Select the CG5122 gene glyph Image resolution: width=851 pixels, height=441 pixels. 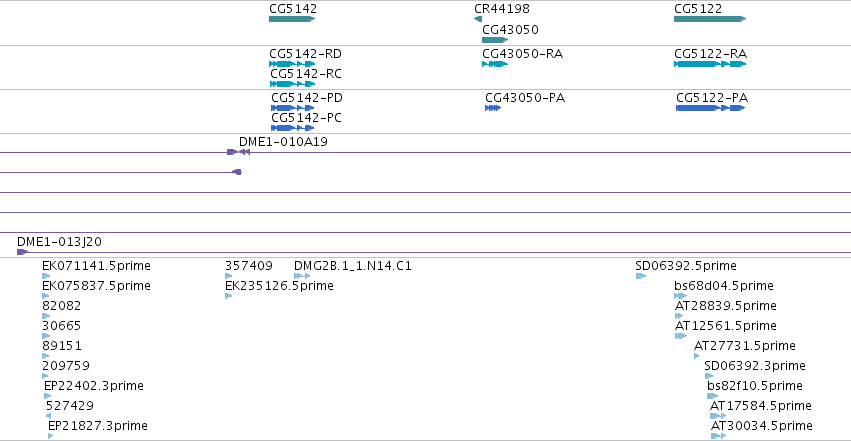point(710,19)
